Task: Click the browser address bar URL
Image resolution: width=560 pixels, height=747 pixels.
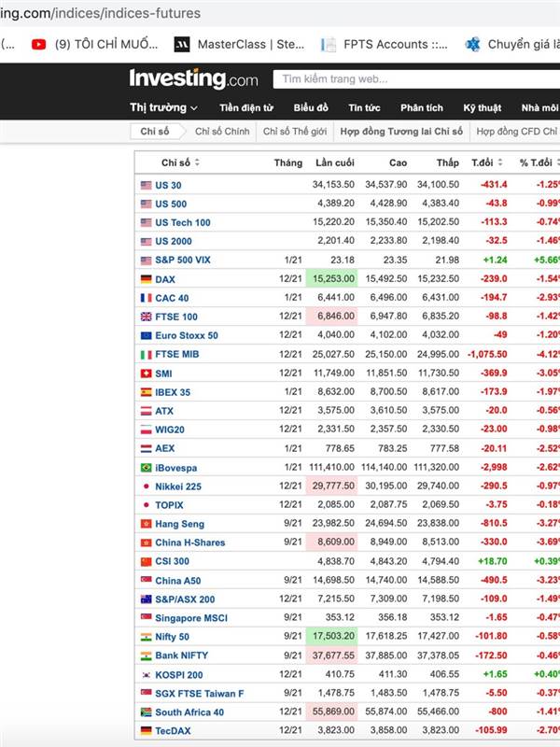Action: click(x=100, y=13)
